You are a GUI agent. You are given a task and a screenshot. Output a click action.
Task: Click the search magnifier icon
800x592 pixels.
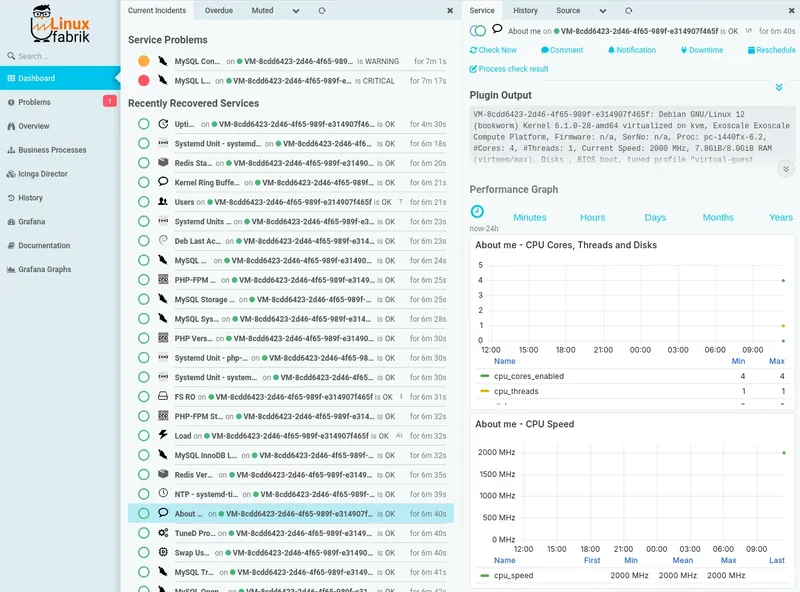[11, 56]
